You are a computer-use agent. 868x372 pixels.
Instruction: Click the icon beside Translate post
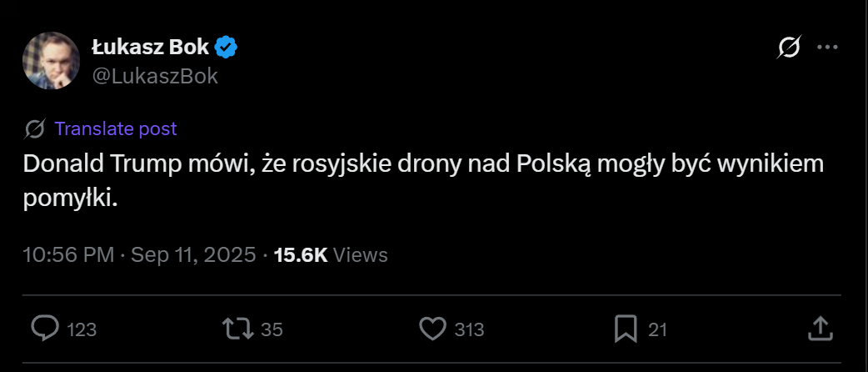point(35,128)
